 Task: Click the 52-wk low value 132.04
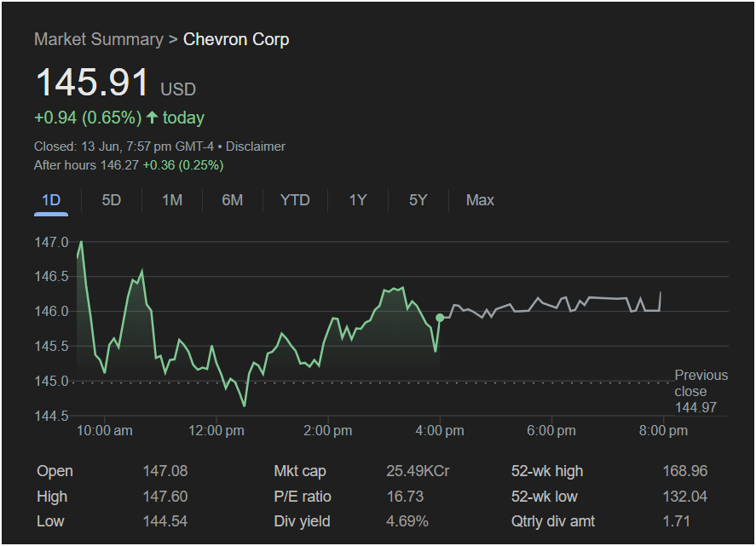click(x=685, y=497)
